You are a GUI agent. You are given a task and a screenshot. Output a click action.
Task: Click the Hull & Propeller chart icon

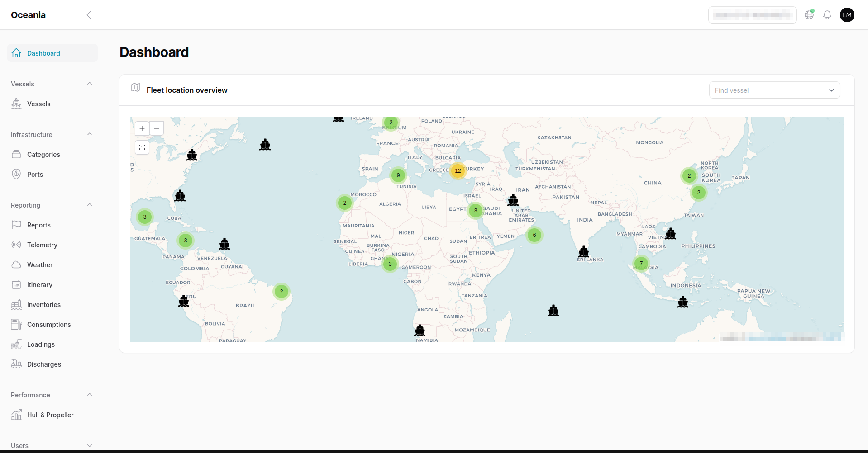click(16, 415)
